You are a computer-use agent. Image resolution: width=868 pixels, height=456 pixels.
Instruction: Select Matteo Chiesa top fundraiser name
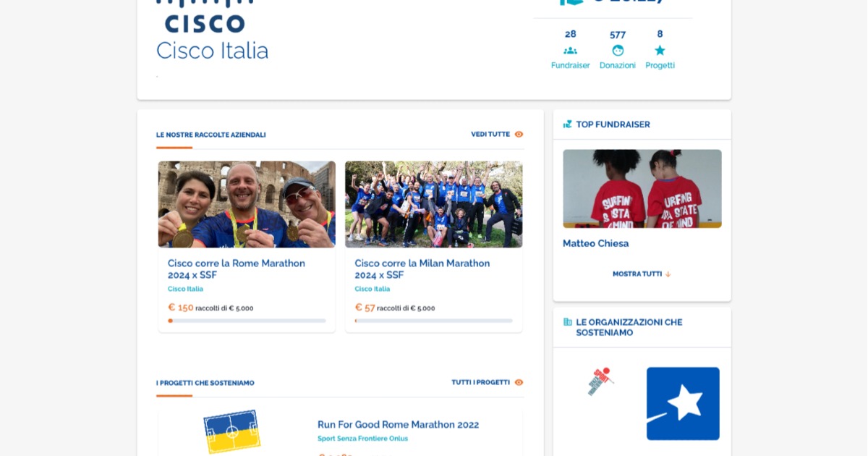point(596,244)
